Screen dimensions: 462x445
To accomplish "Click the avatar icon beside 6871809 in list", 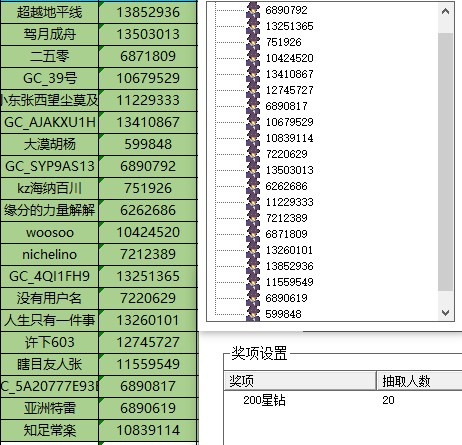I will click(x=253, y=234).
